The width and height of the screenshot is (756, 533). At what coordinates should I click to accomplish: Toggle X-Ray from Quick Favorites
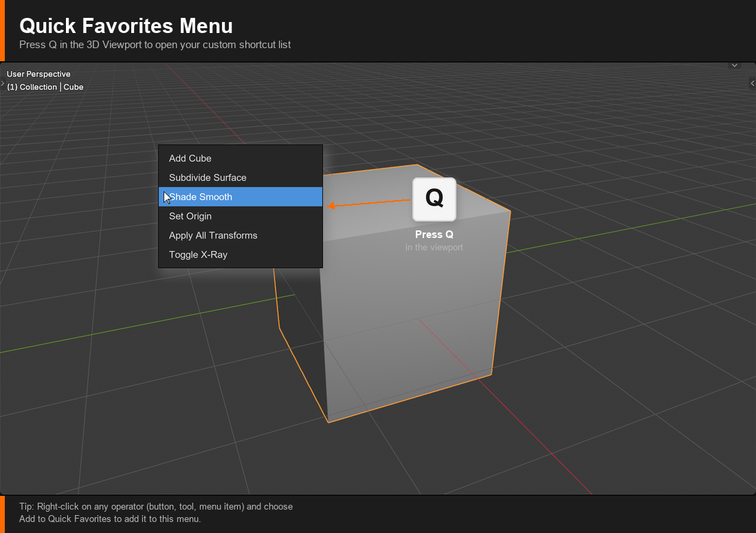(241, 254)
